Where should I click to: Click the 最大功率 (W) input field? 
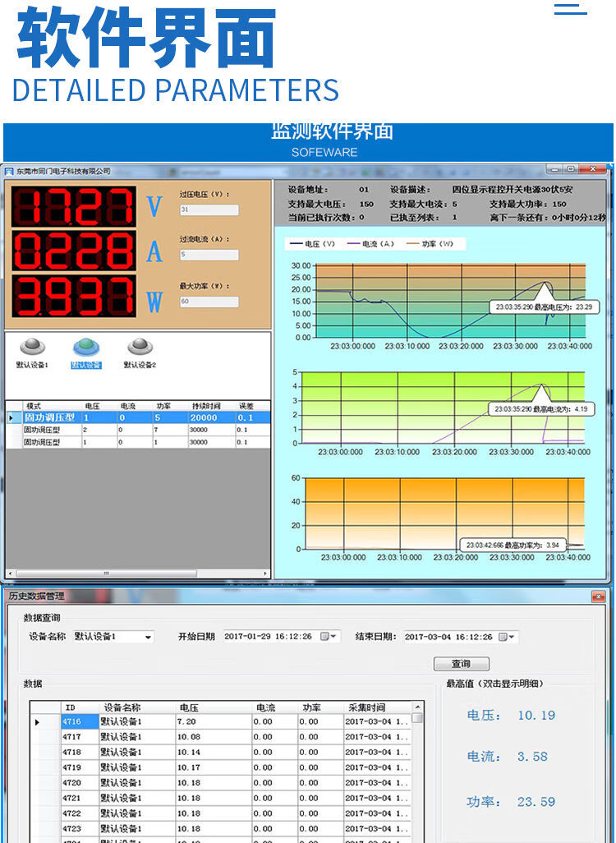(209, 302)
